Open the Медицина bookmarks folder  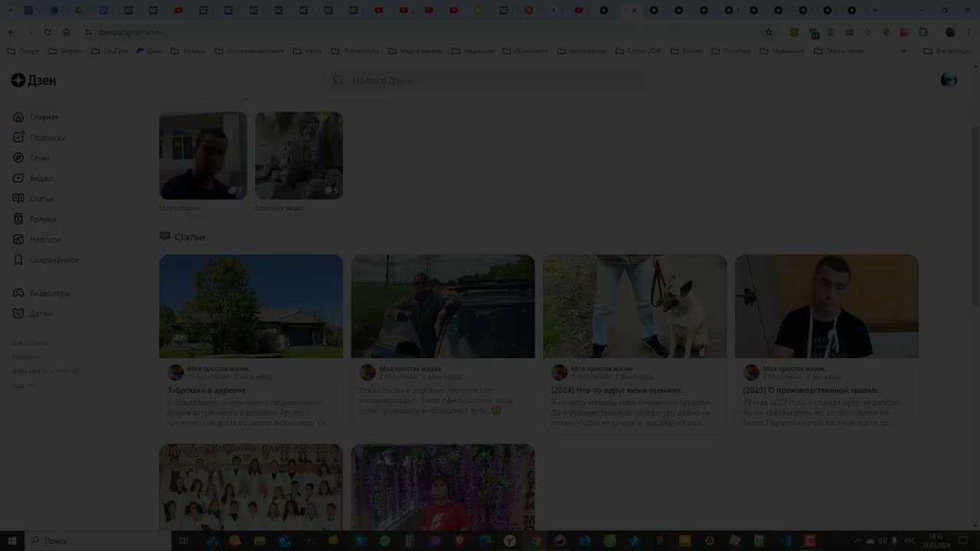[472, 51]
